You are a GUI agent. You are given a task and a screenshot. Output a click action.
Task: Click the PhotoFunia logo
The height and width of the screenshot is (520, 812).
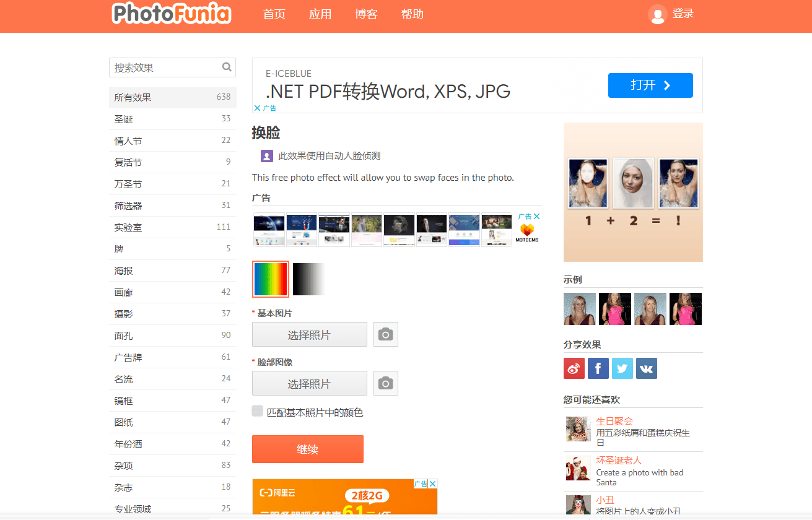click(x=172, y=14)
